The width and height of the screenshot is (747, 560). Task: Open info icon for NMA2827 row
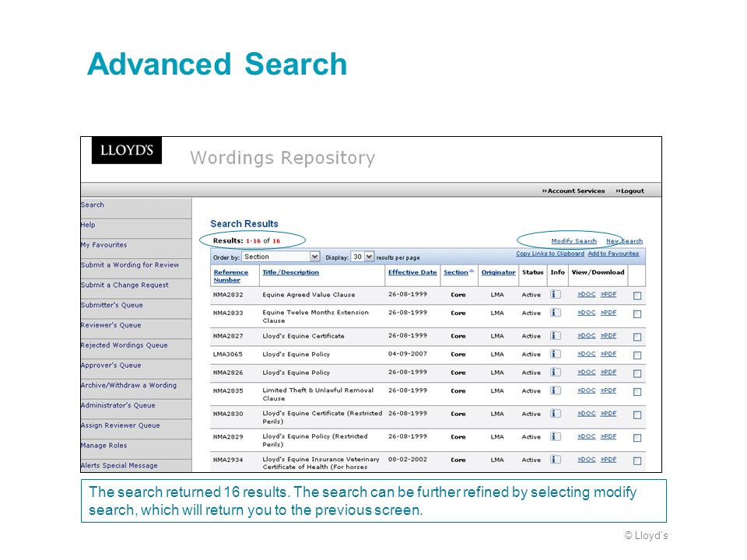[556, 335]
